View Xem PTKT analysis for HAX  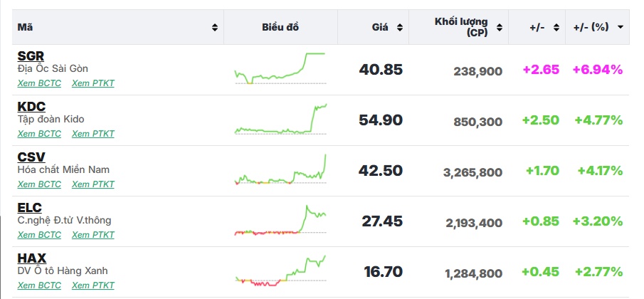coord(93,285)
